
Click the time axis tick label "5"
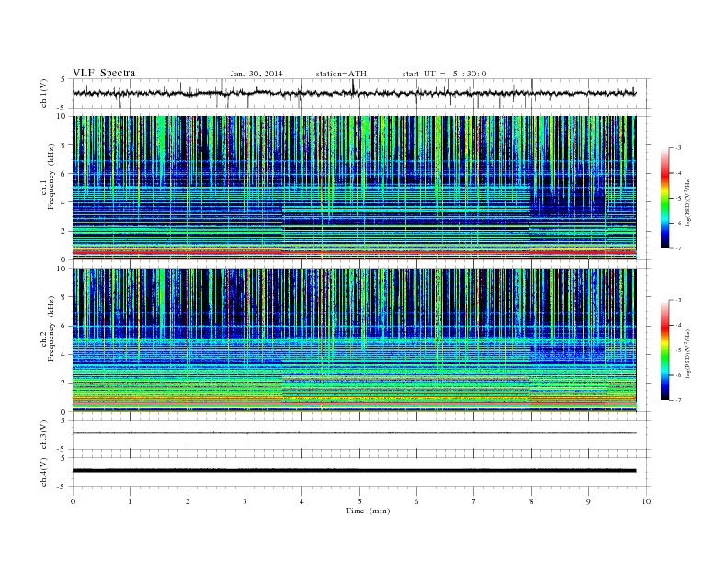(359, 501)
